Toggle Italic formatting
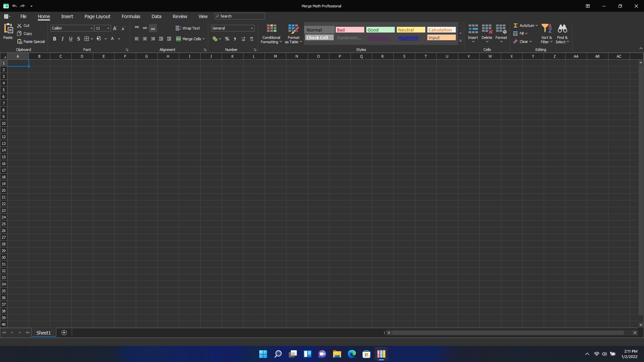The height and width of the screenshot is (362, 644). 62,39
